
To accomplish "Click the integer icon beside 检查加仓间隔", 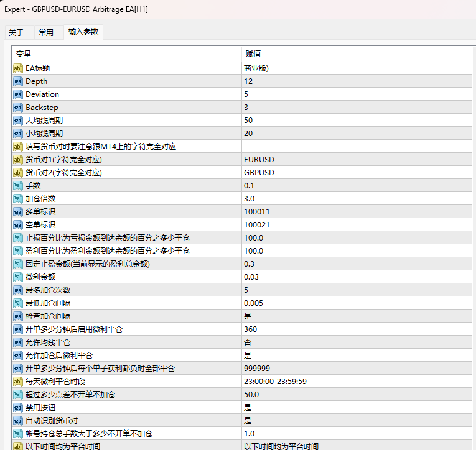I will coord(18,316).
